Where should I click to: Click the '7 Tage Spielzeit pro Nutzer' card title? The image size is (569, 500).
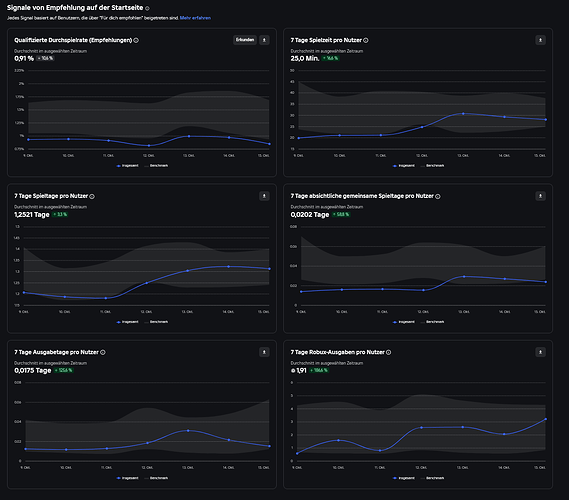(x=326, y=40)
